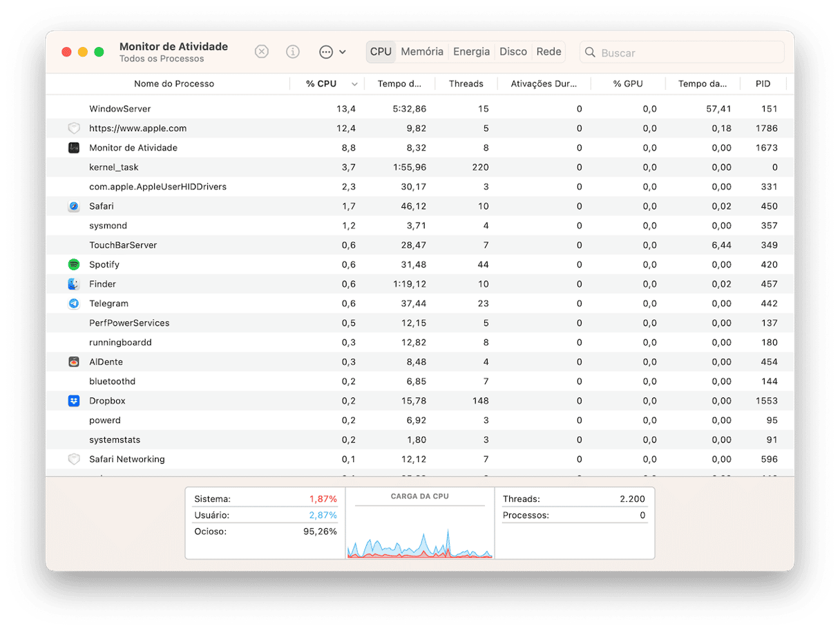The width and height of the screenshot is (840, 631).
Task: Select the WindowServer process row
Action: pyautogui.click(x=420, y=109)
